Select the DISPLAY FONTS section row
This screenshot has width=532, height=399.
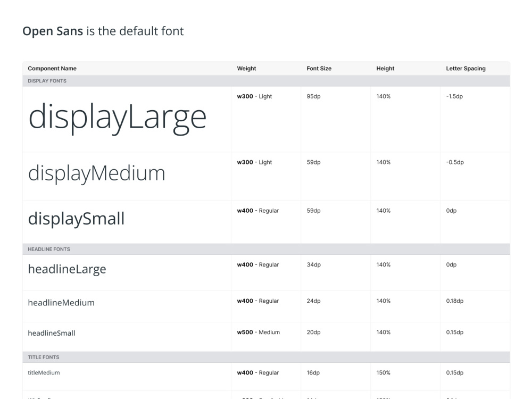click(267, 81)
